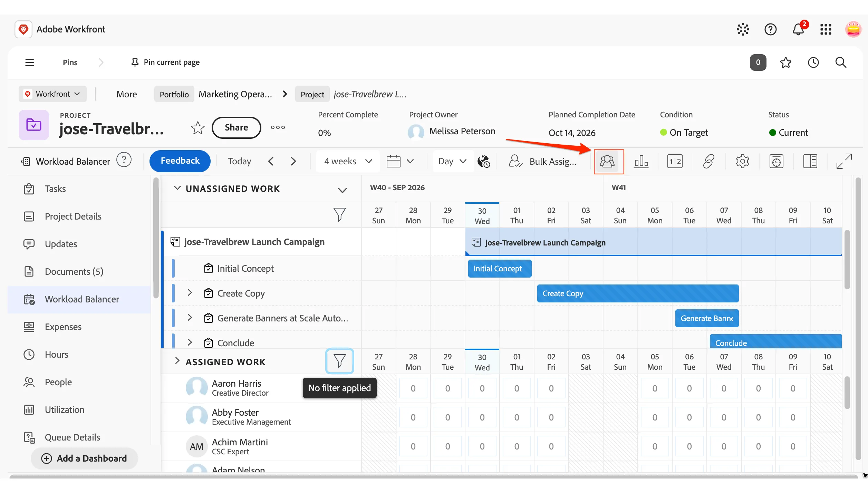Open Project Details in left navigation

[x=73, y=216]
